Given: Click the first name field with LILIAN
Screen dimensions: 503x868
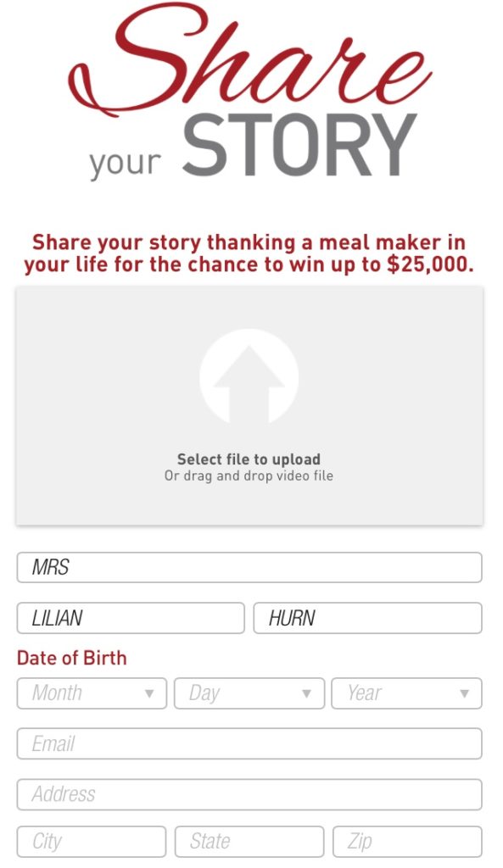Looking at the screenshot, I should (x=131, y=618).
